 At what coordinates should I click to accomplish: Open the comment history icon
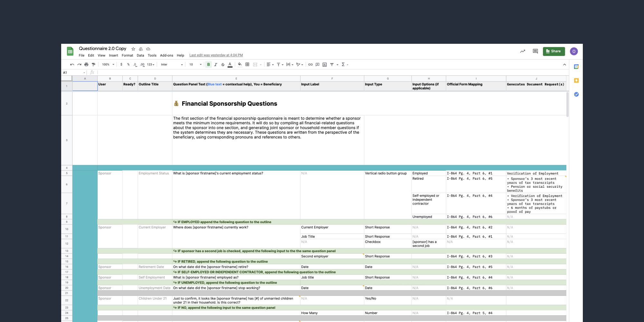pyautogui.click(x=535, y=51)
